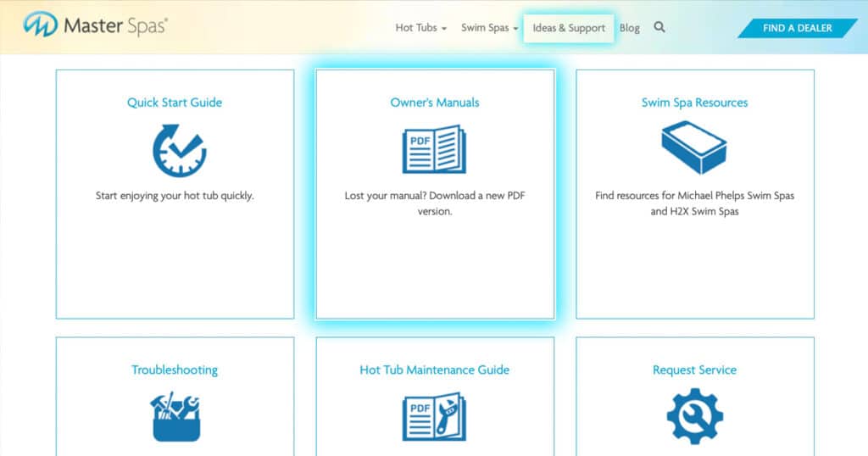Image resolution: width=868 pixels, height=456 pixels.
Task: Go to the Blog page
Action: [x=630, y=28]
